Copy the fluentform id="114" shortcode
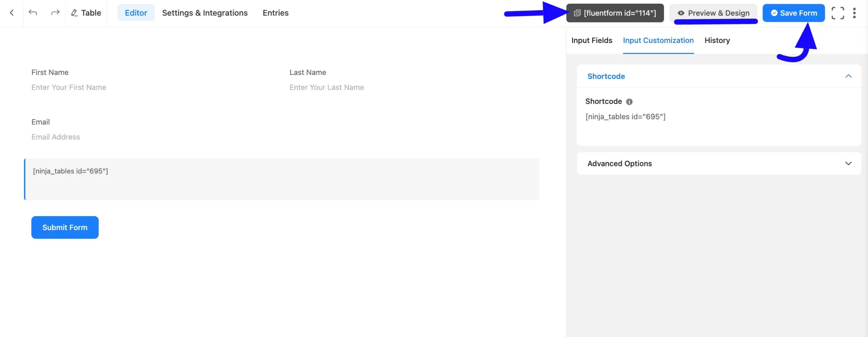 [x=615, y=13]
